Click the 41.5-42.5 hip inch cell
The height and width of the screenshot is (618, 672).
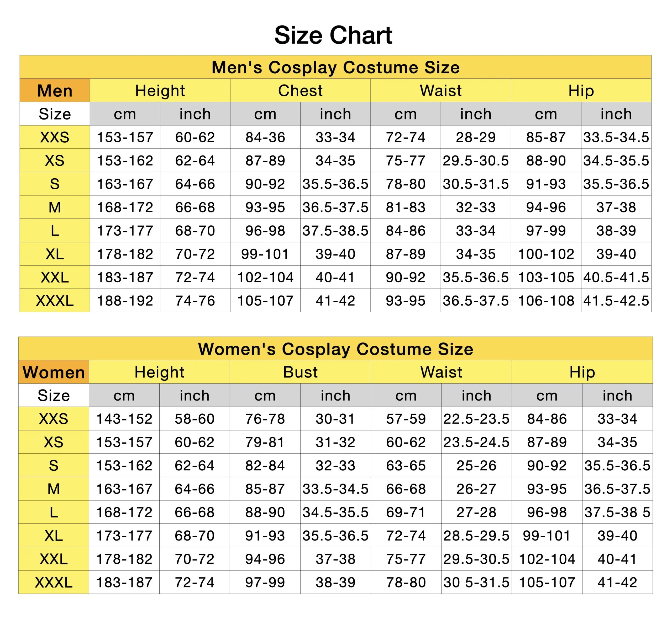tap(616, 301)
